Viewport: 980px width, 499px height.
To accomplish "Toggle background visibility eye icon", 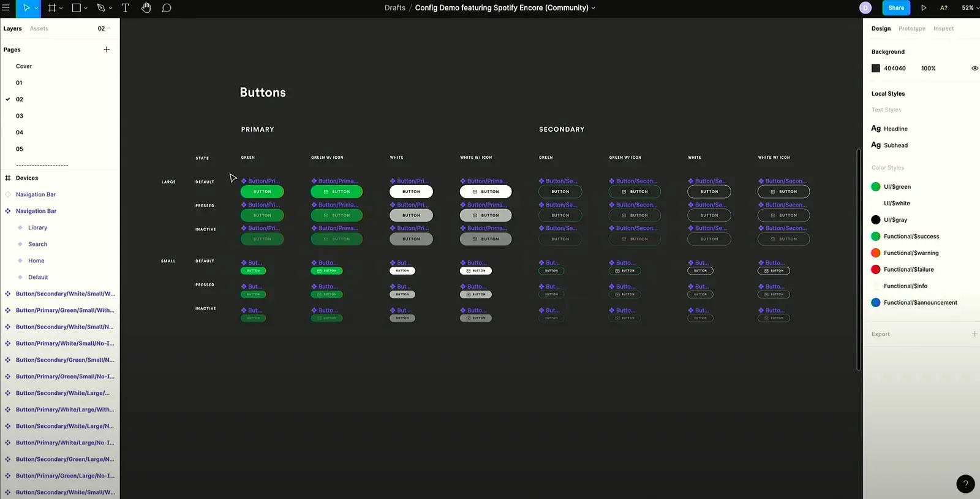I will point(974,68).
